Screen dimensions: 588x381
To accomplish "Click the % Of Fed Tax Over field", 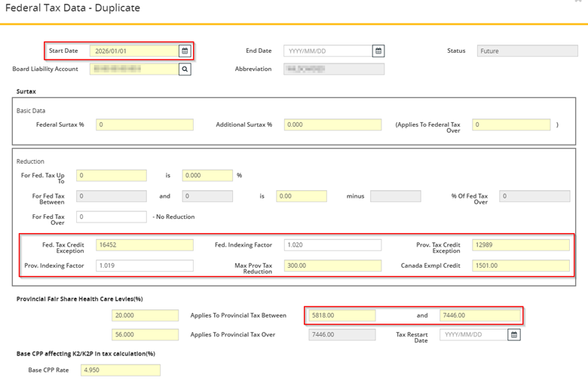I will (534, 196).
